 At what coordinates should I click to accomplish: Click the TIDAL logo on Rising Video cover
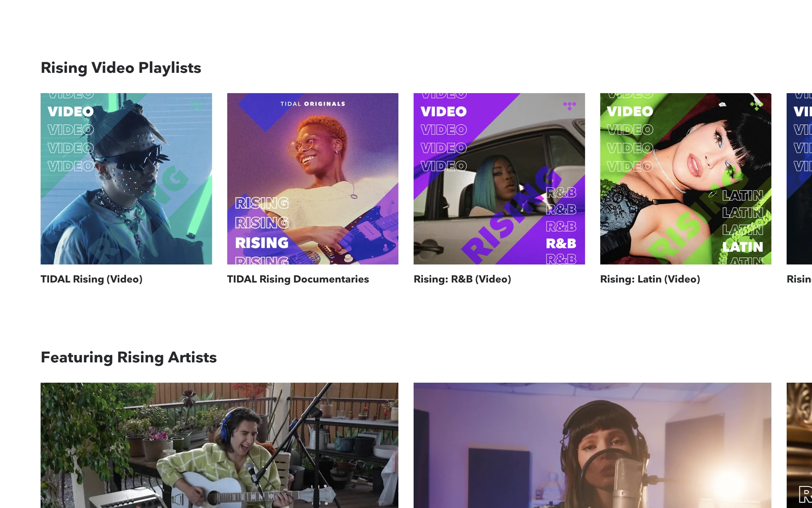click(196, 106)
